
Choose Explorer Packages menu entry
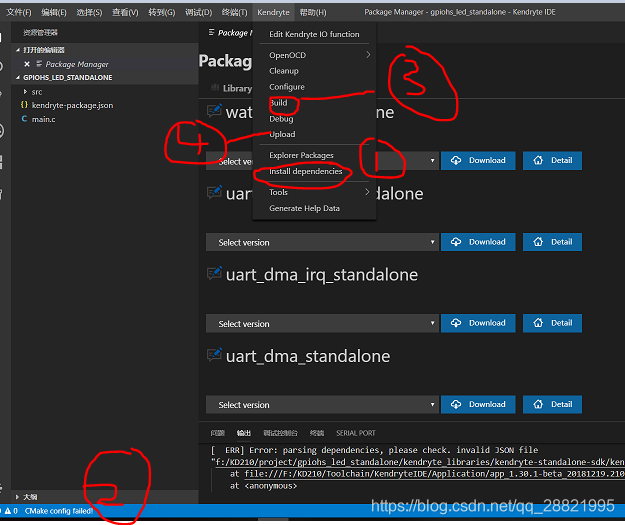point(314,155)
